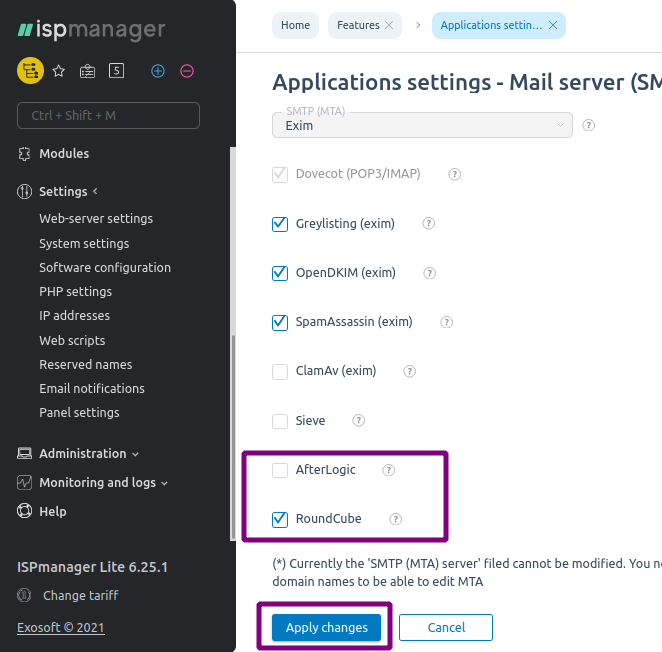Open the Help menu item
This screenshot has width=662, height=652.
click(53, 511)
